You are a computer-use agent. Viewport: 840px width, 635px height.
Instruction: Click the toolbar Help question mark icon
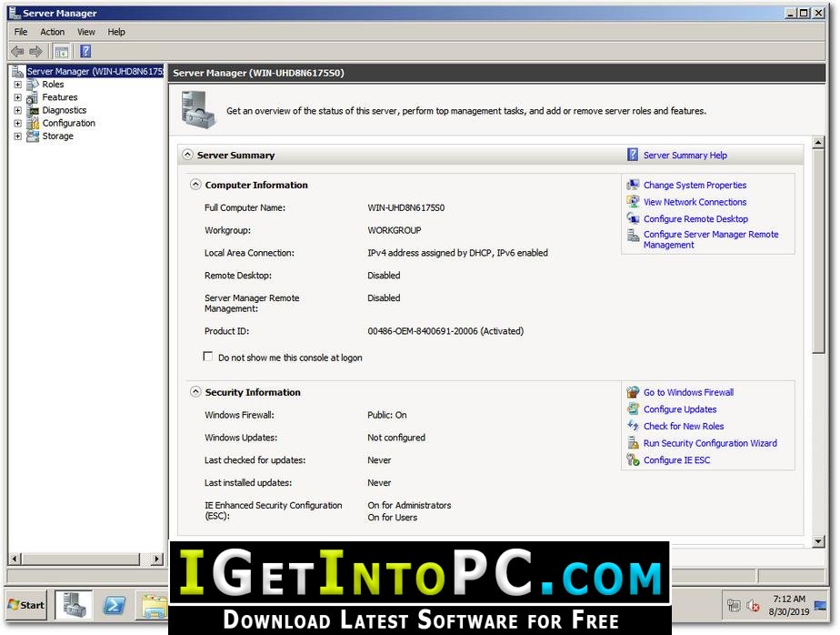[x=85, y=51]
